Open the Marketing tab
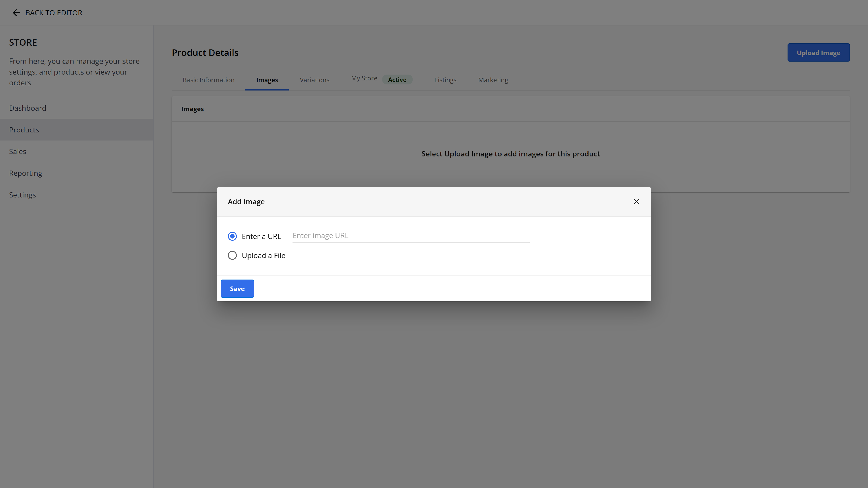 493,80
